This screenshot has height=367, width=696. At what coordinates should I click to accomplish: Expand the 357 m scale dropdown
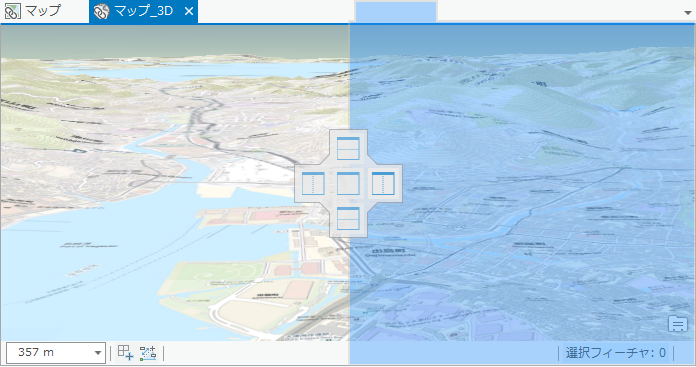(98, 353)
